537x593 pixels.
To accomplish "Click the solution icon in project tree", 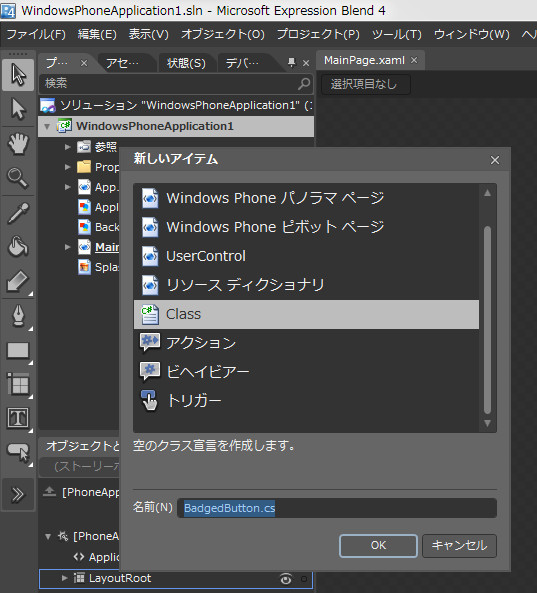I will pos(48,106).
